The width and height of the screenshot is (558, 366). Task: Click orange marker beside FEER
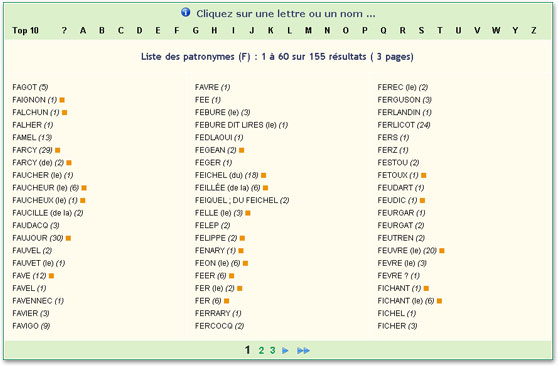[232, 276]
